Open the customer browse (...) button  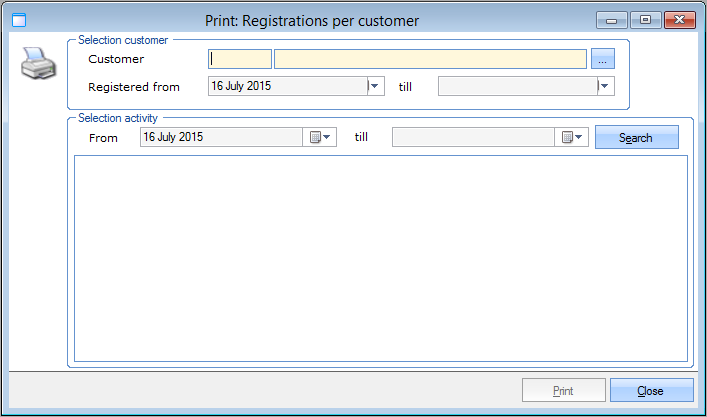point(602,59)
